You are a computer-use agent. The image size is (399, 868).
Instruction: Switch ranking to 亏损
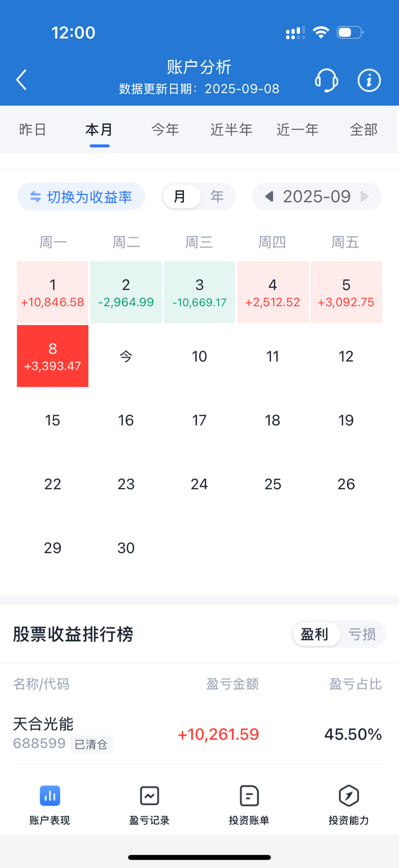(362, 634)
